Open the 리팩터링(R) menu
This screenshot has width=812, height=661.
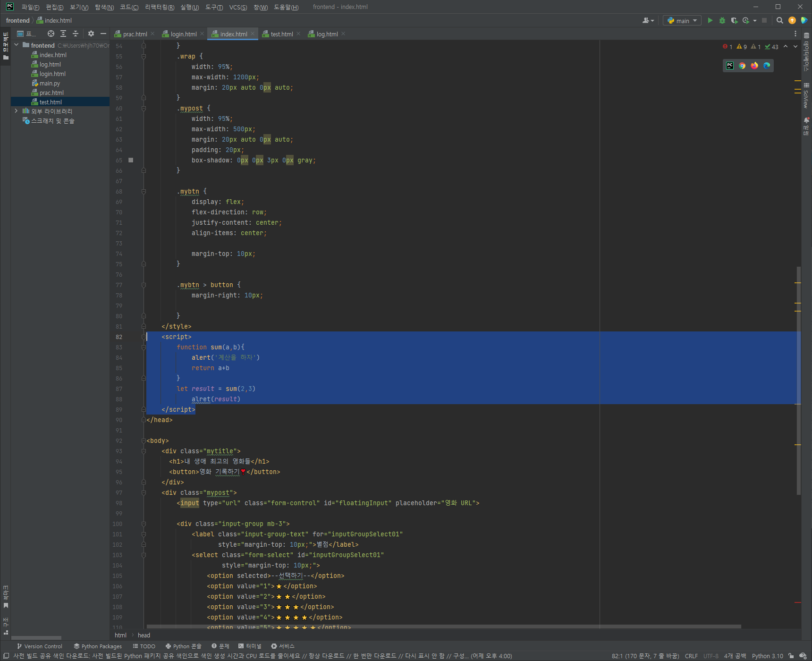(x=160, y=7)
